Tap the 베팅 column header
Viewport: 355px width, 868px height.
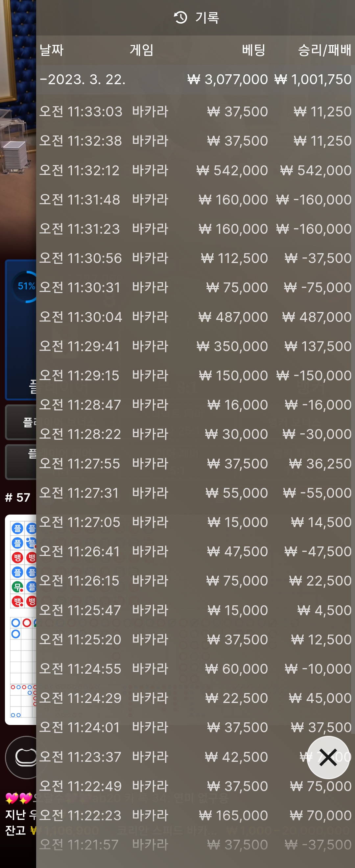pyautogui.click(x=253, y=50)
